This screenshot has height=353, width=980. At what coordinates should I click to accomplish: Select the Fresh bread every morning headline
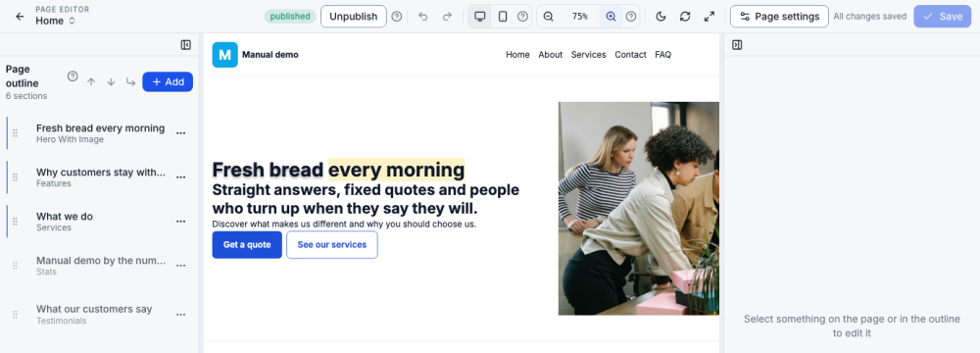coord(338,170)
